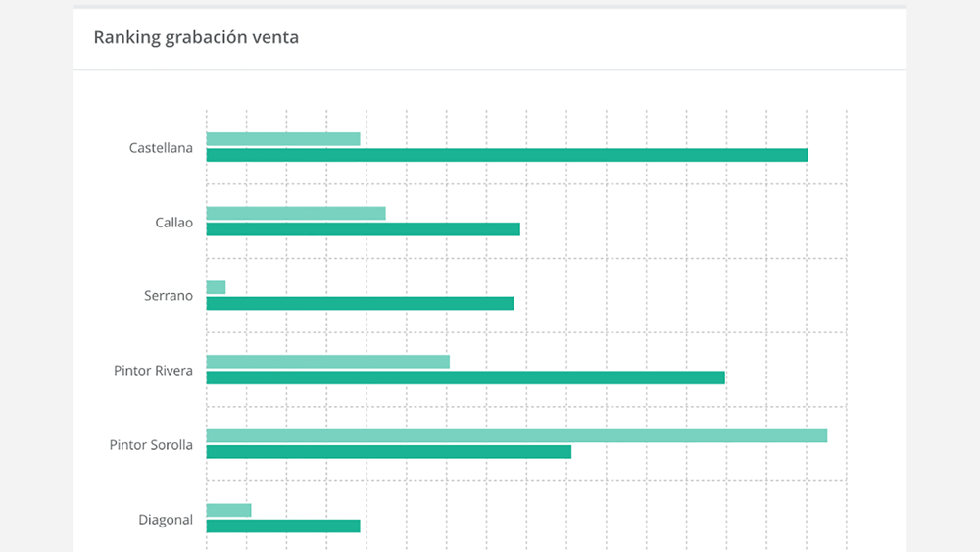The image size is (980, 552).
Task: Click the Castellana axis label
Action: [161, 148]
